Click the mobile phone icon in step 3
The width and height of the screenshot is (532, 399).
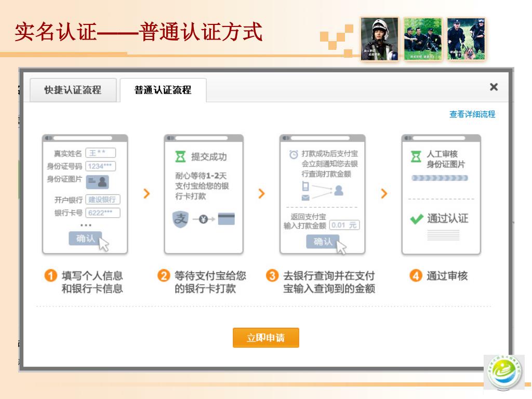[x=305, y=186]
